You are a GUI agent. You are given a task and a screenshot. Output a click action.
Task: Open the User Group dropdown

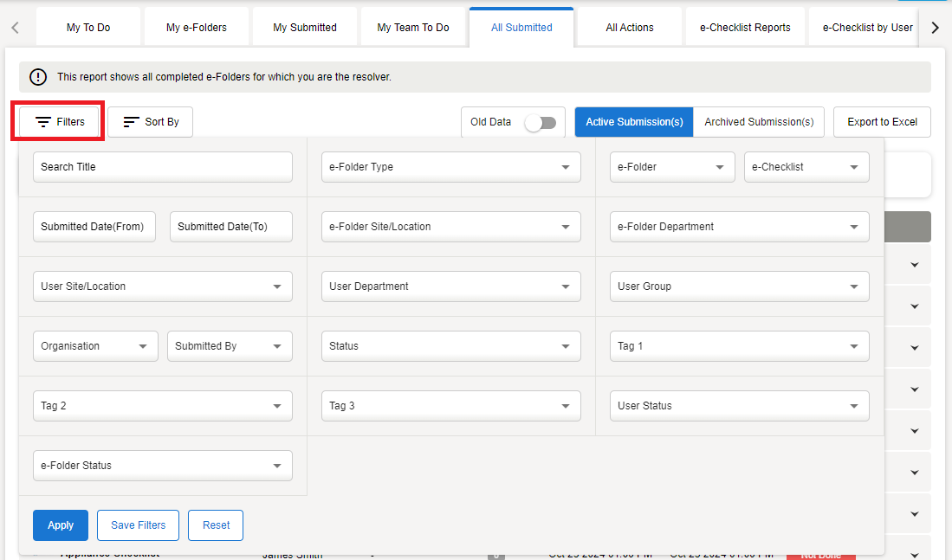pos(739,286)
